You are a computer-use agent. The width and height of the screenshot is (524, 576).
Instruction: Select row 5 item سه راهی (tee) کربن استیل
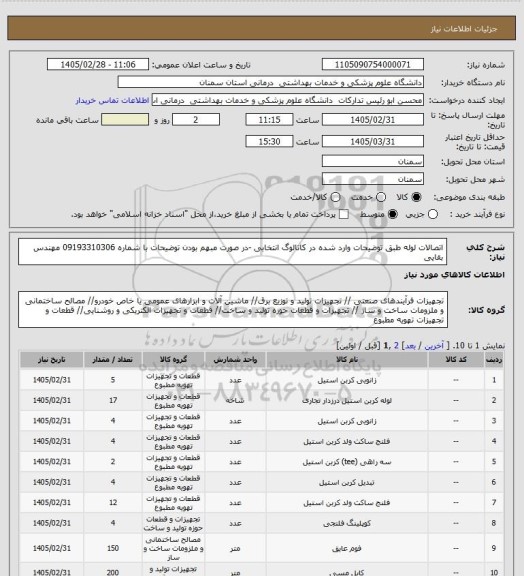347,462
